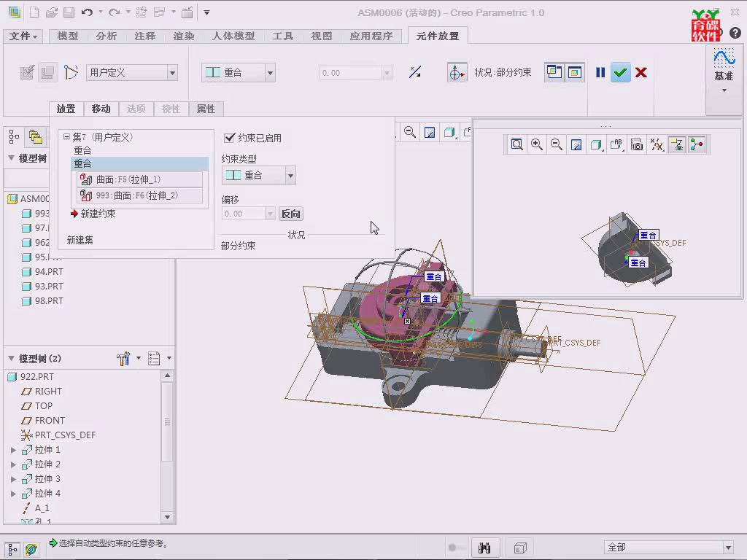747x560 pixels.
Task: Open the user-defined constraint set dropdown
Action: [x=172, y=72]
